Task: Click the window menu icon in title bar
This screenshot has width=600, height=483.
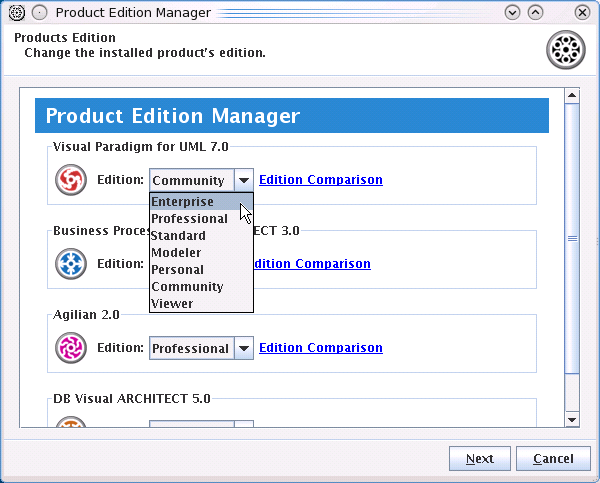Action: click(17, 13)
